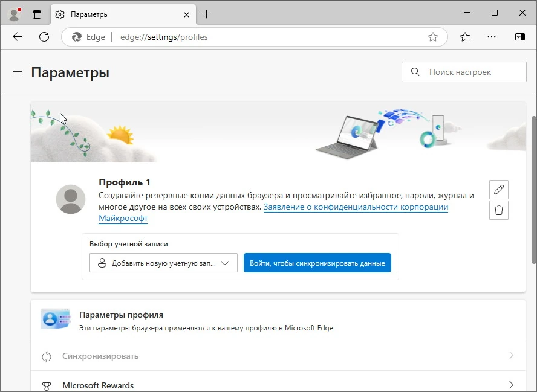Click the Поиск настроек search field

click(464, 72)
